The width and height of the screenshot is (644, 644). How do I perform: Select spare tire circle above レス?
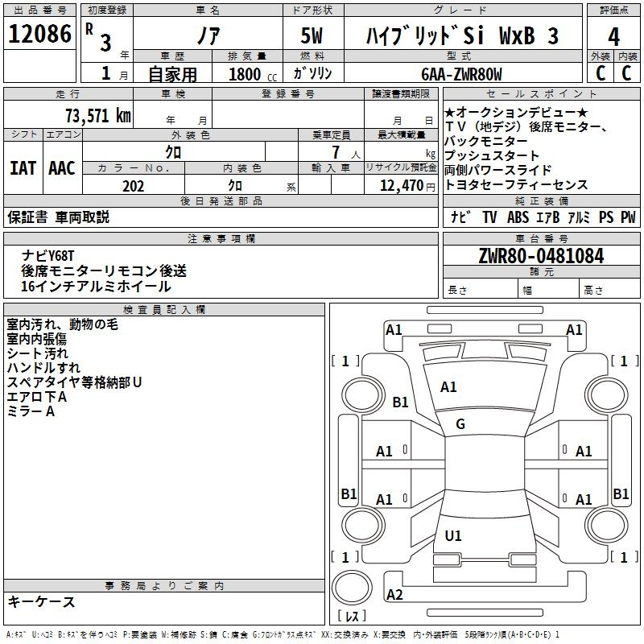(x=352, y=588)
